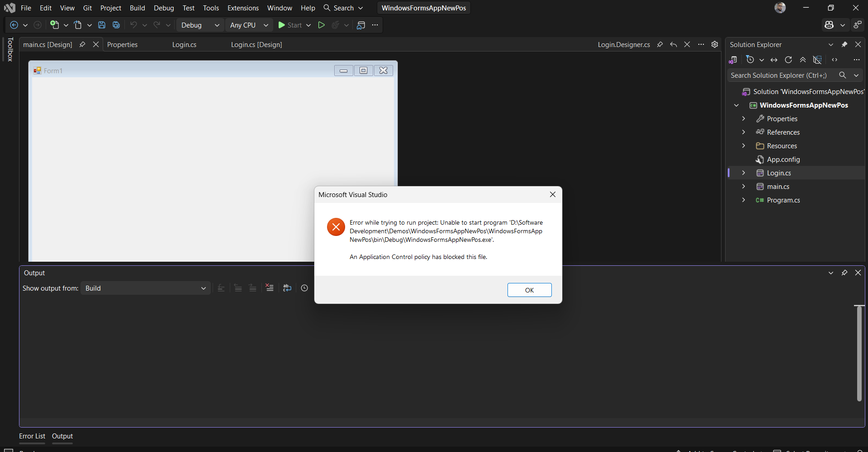Viewport: 868px width, 452px height.
Task: Refresh the Solution Explorer
Action: point(788,60)
